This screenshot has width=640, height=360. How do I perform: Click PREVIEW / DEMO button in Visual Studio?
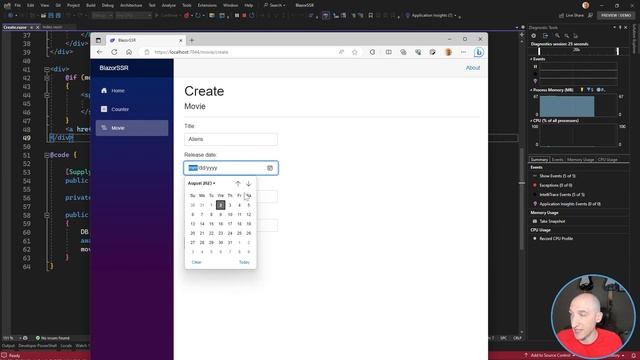click(x=616, y=16)
